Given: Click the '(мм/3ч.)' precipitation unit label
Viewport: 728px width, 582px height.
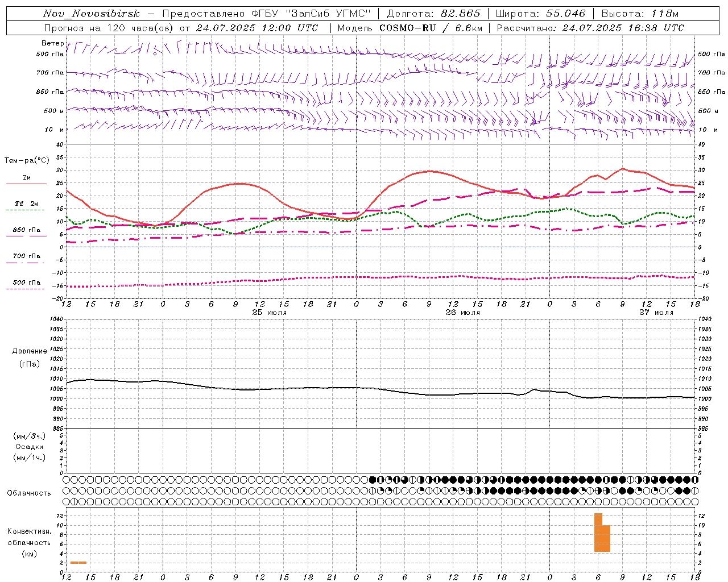Looking at the screenshot, I should point(30,436).
